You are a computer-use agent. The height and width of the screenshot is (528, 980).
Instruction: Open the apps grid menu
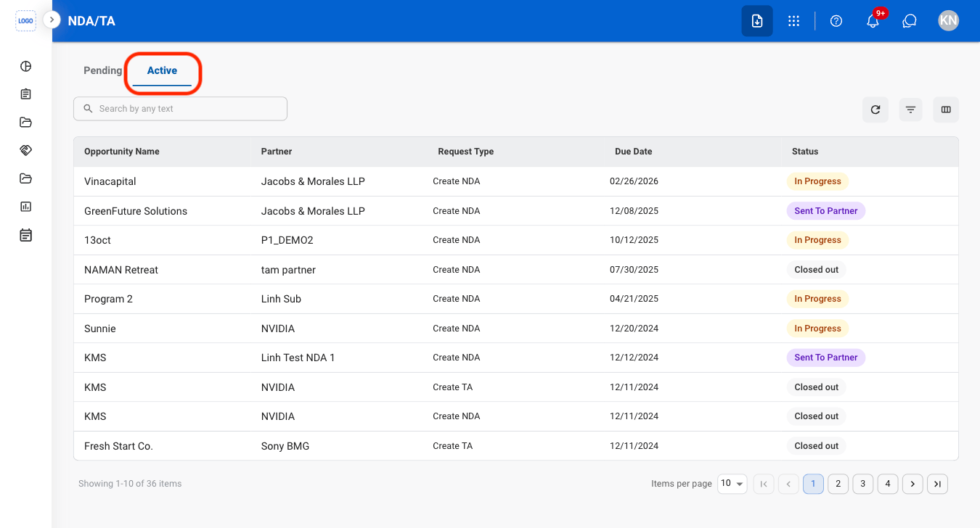pyautogui.click(x=793, y=21)
